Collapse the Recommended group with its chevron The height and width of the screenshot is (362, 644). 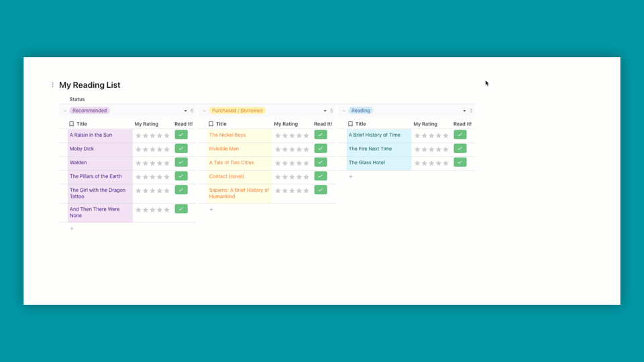coord(65,111)
